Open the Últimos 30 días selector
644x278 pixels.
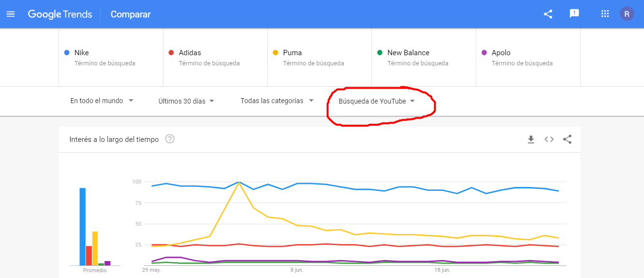click(x=187, y=101)
